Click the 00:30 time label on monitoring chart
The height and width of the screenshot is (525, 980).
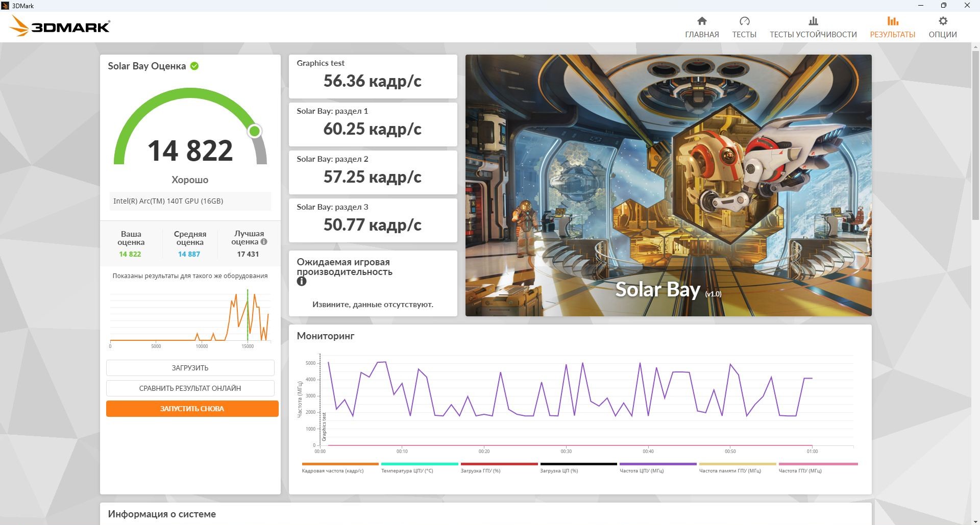point(566,452)
